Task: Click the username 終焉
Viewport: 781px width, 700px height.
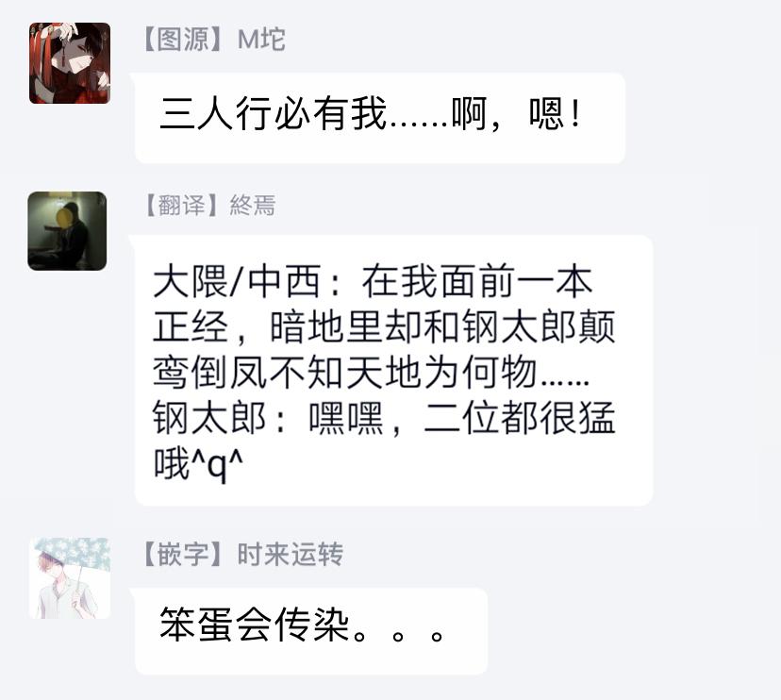Action: click(253, 205)
